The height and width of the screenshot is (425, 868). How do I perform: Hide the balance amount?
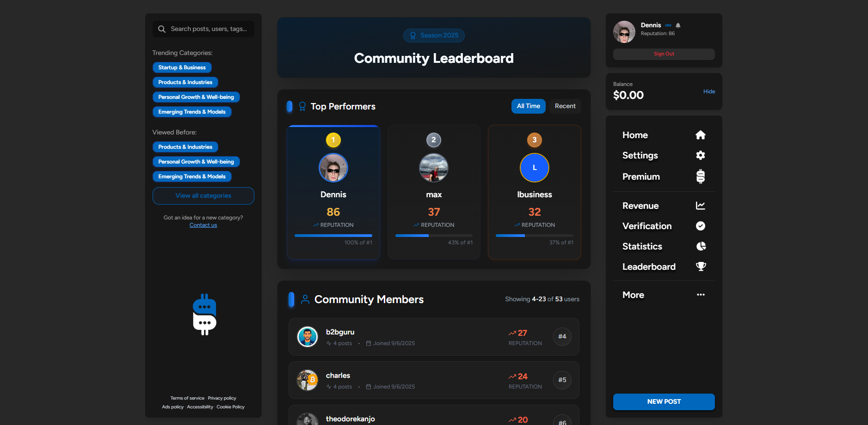709,91
